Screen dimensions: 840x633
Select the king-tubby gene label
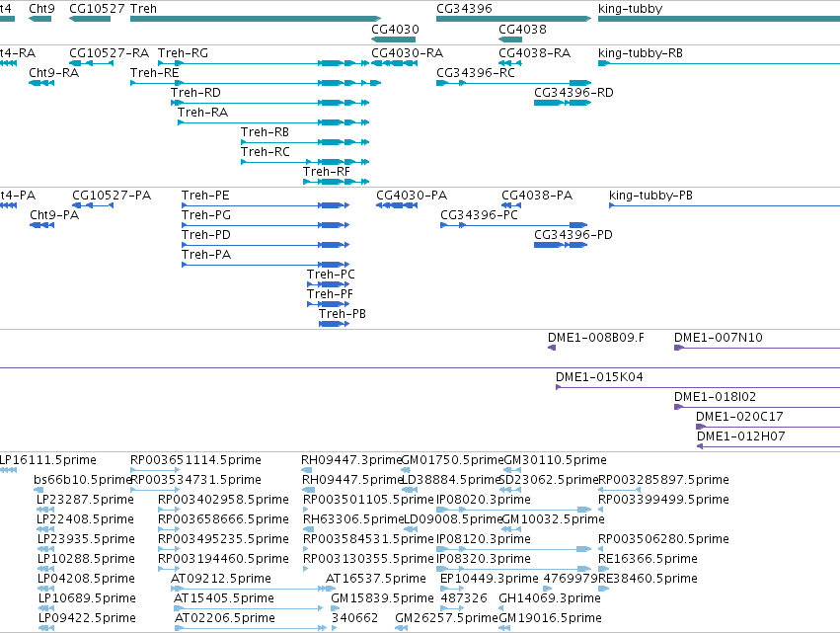pos(630,9)
